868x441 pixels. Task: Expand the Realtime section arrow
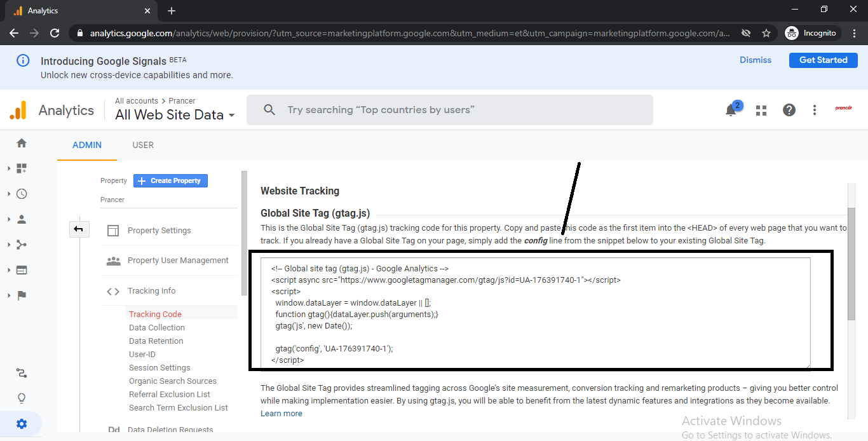[9, 194]
